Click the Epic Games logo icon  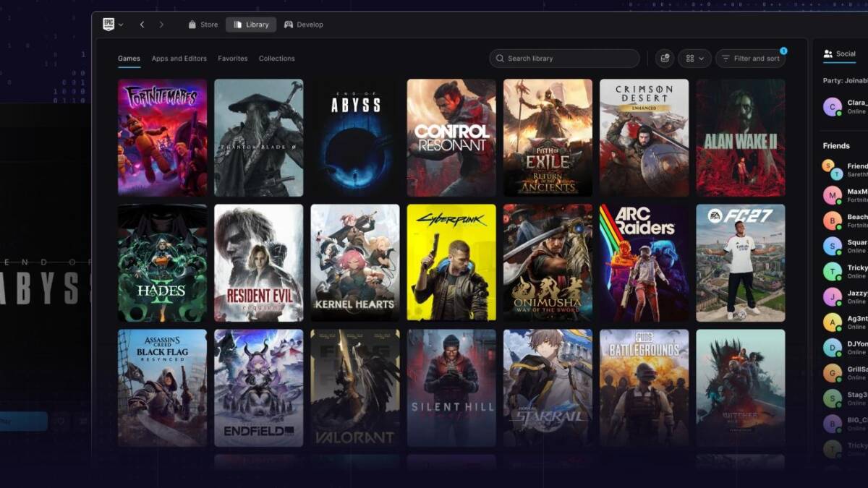coord(109,24)
